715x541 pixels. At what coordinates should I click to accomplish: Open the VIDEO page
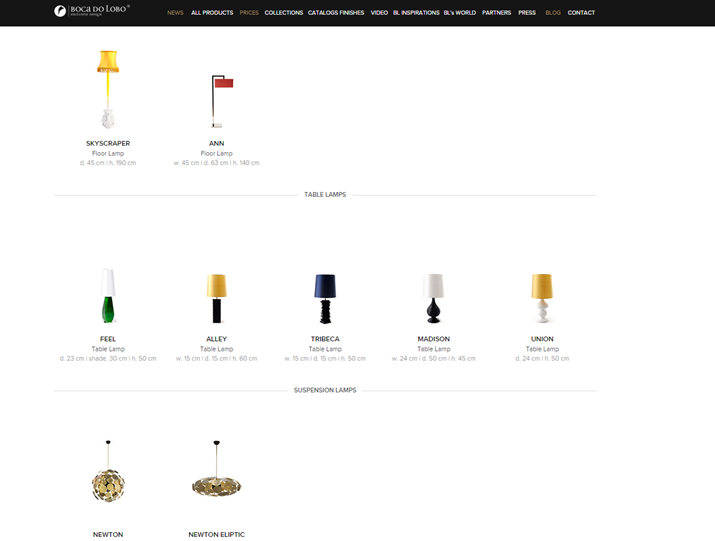379,13
